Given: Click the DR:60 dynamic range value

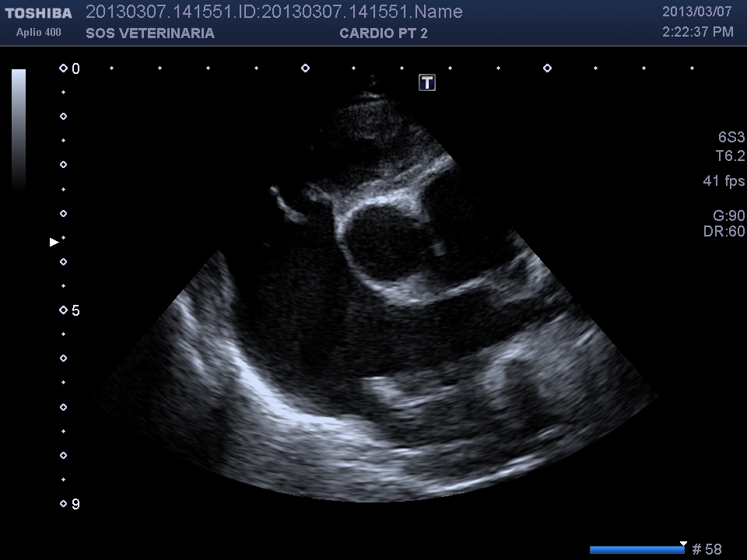Looking at the screenshot, I should click(724, 232).
